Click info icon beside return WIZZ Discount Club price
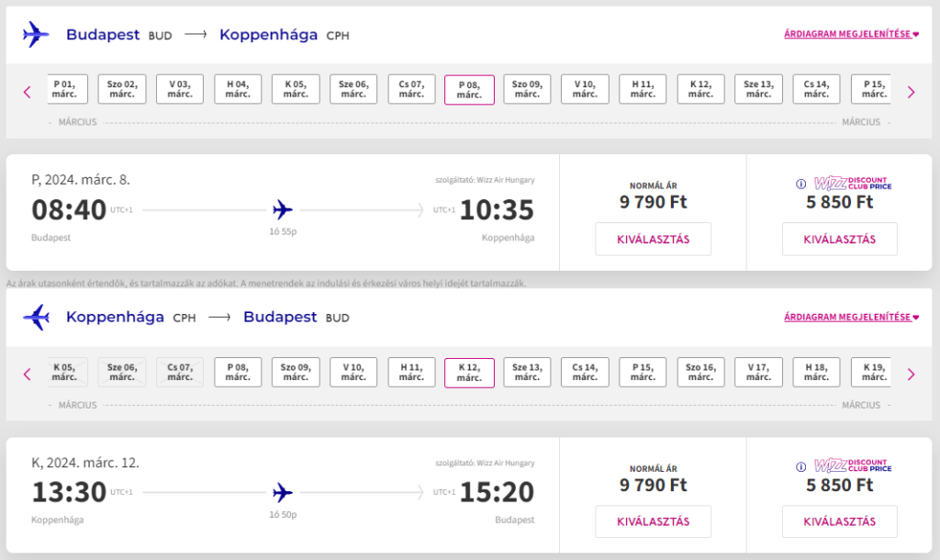 pyautogui.click(x=800, y=466)
